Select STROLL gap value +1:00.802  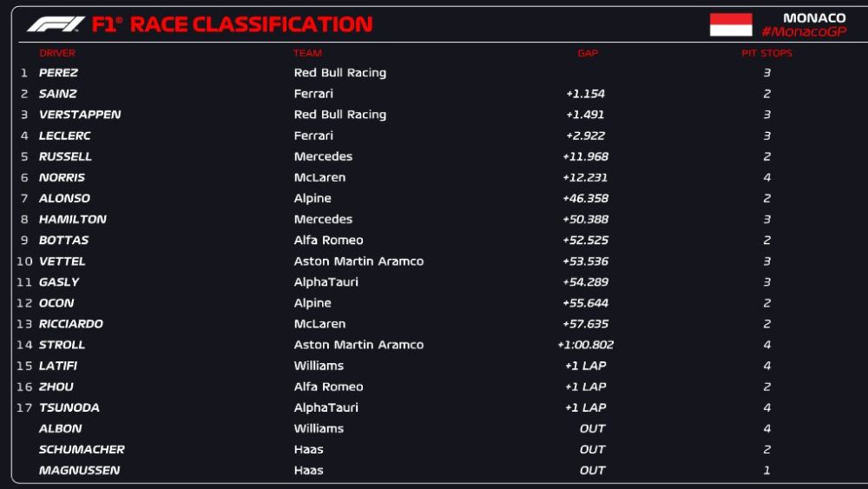click(x=585, y=345)
